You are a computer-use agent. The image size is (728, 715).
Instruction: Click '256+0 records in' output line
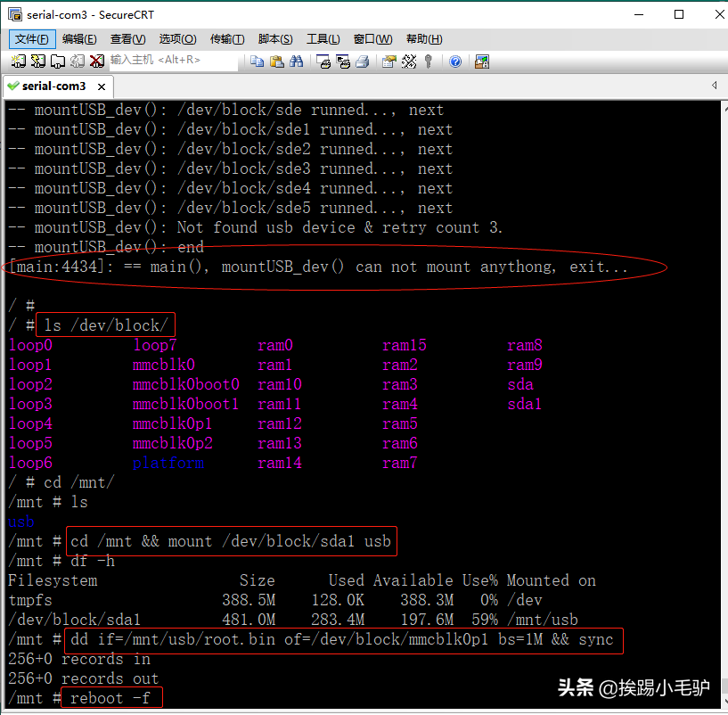coord(79,659)
